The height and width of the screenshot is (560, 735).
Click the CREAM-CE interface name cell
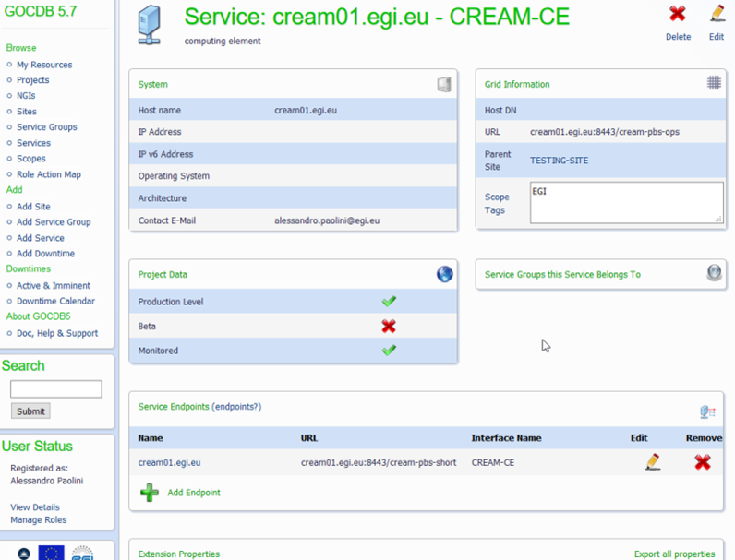(493, 462)
